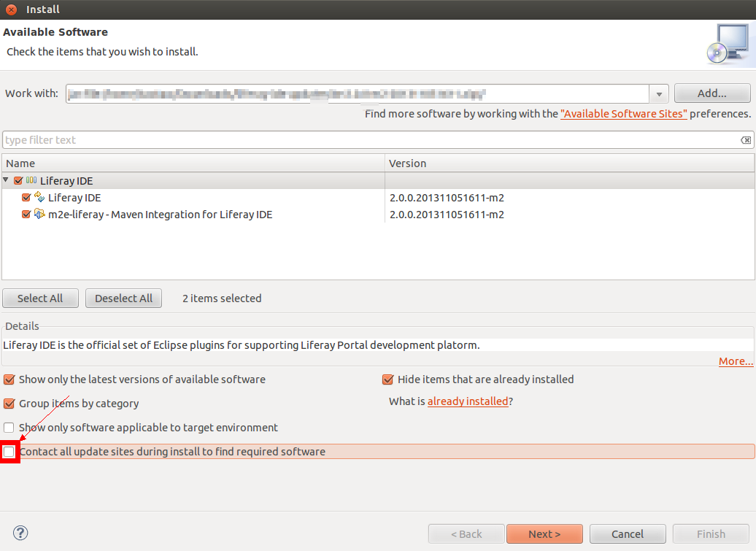
Task: Open the Work with dropdown list
Action: click(659, 94)
